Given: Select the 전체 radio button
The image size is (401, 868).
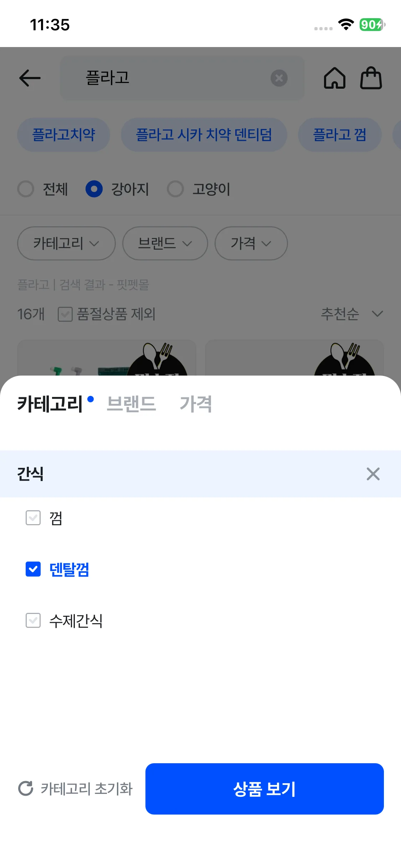Looking at the screenshot, I should (26, 189).
